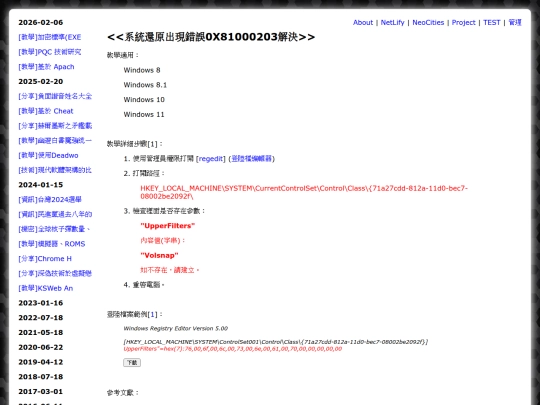Open the '[分享]' link below 'Chrome H'

pos(55,273)
